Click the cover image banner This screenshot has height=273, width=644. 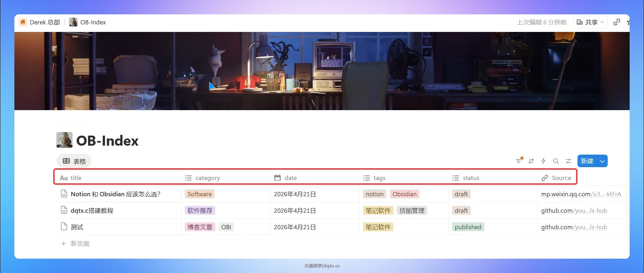coord(322,71)
